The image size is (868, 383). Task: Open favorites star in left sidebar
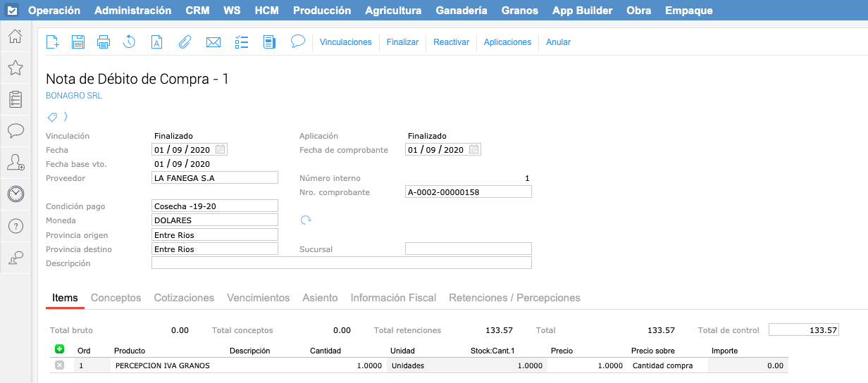tap(15, 68)
